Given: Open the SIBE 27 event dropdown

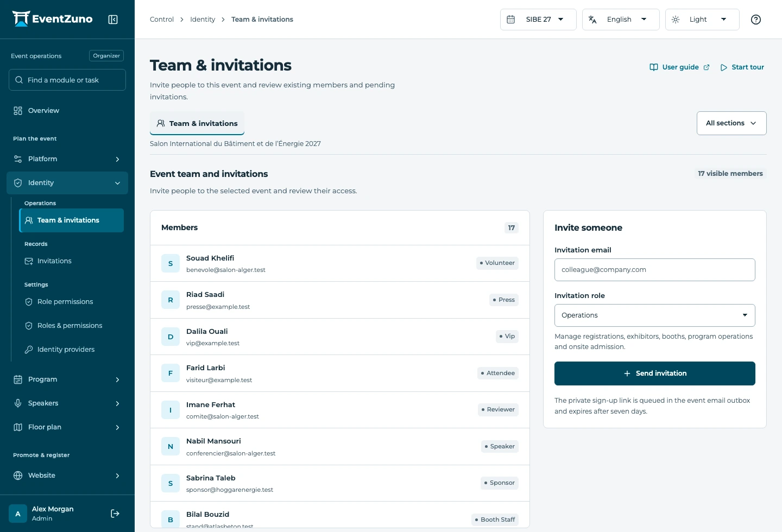Looking at the screenshot, I should point(538,20).
